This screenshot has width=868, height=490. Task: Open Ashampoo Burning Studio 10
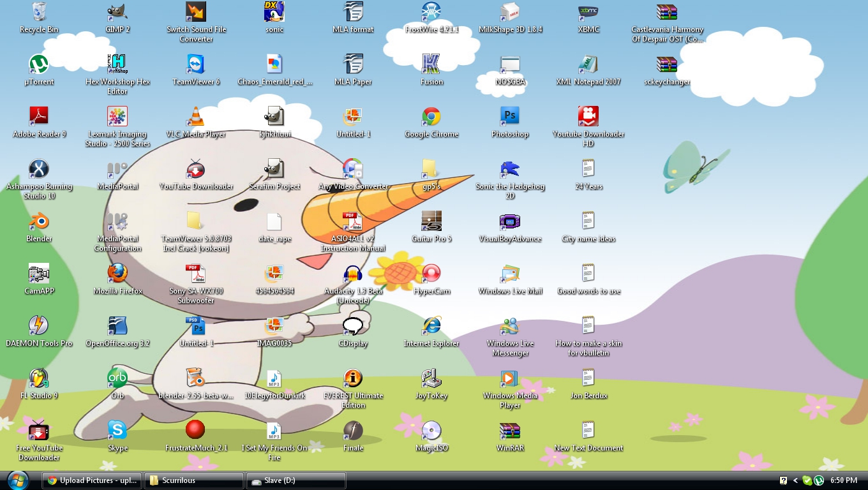[39, 168]
